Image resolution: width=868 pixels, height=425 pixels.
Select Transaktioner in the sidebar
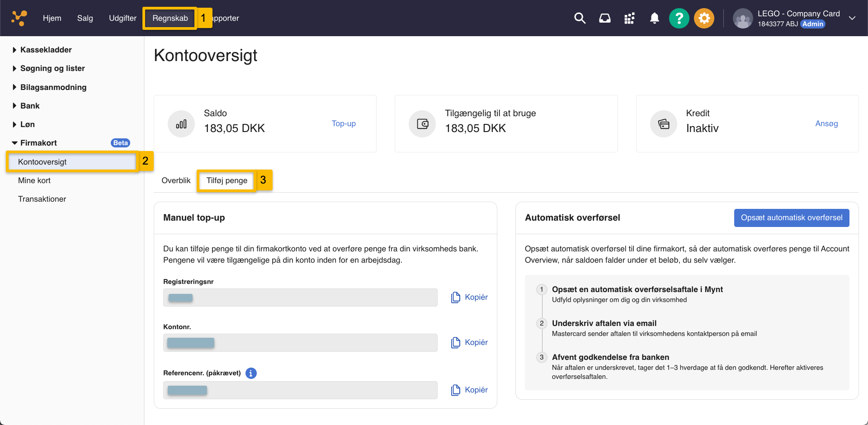(42, 199)
